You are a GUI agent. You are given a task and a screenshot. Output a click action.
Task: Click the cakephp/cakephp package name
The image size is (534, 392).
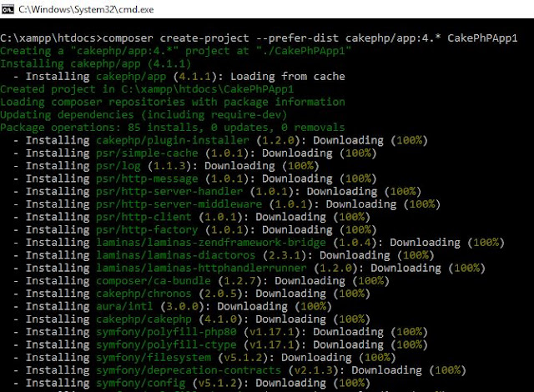[144, 319]
